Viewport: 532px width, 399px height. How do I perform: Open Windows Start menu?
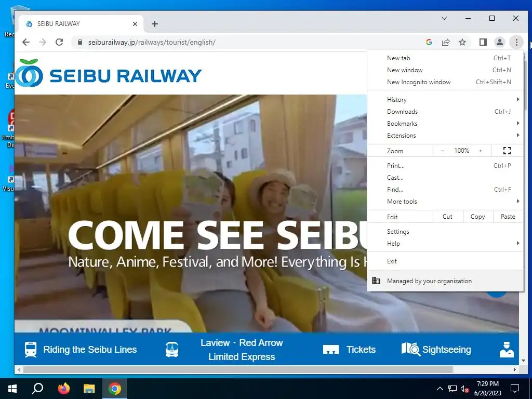(12, 389)
